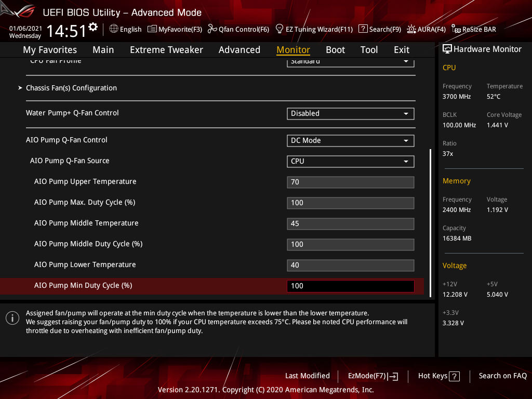Switch to EzMode(F7)
532x399 pixels.
coord(373,376)
